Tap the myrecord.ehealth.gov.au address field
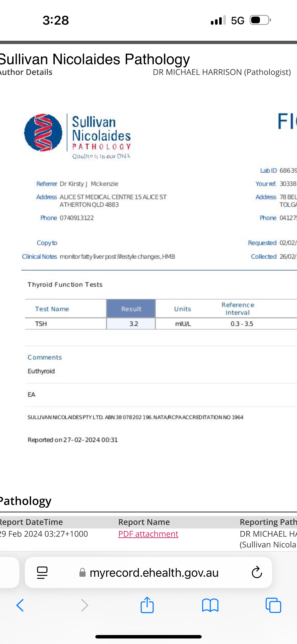Screen dimensions: 297x644 pos(154,573)
